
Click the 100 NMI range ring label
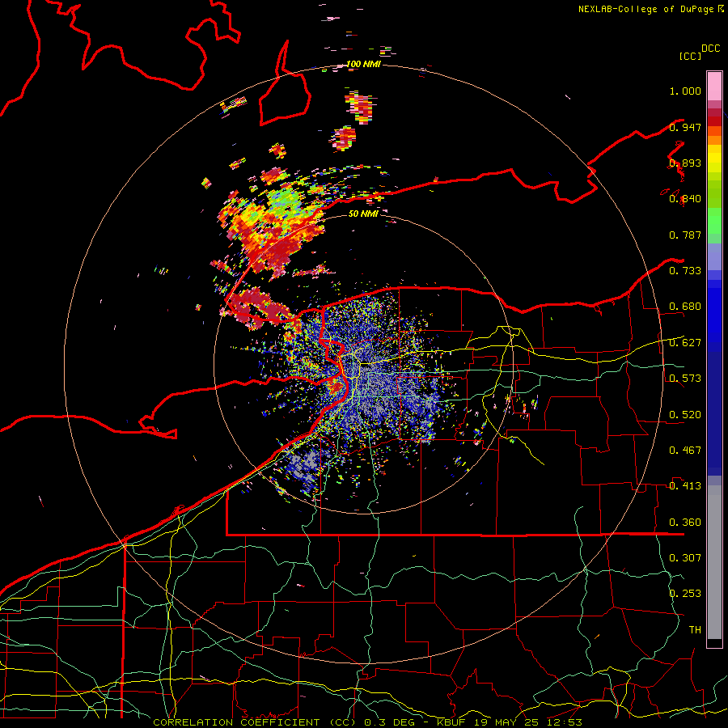pos(363,64)
